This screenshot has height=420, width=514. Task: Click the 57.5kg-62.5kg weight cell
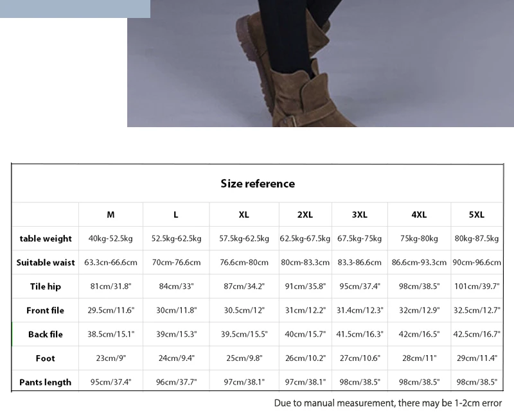244,238
